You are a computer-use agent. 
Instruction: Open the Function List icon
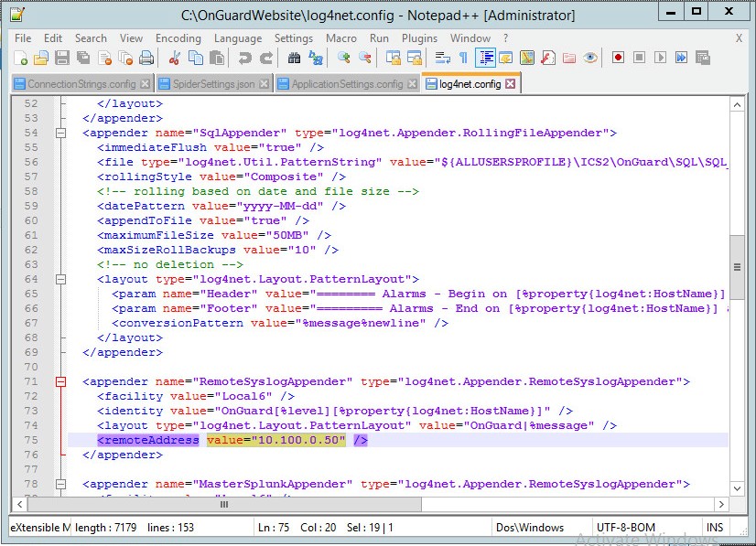(548, 58)
